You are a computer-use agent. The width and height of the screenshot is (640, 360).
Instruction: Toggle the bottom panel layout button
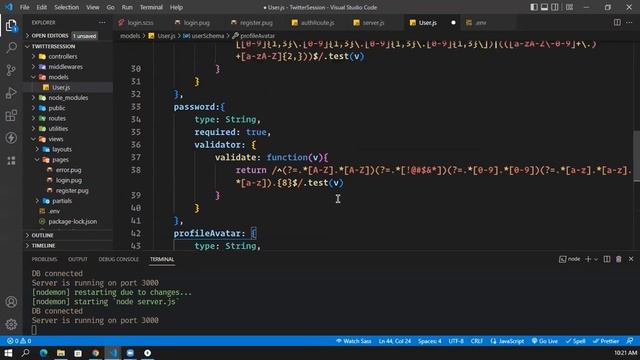pos(544,7)
